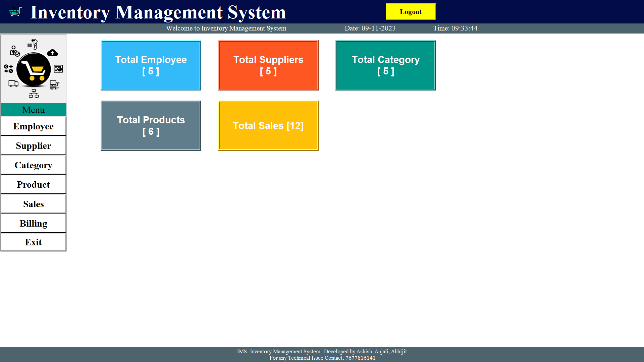Open the Product section

[33, 184]
